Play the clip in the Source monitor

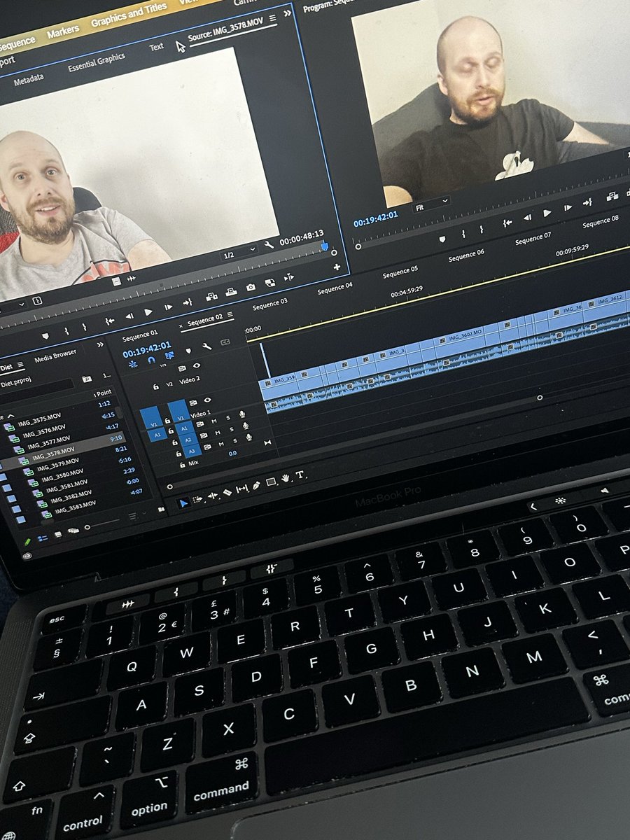coord(148,312)
